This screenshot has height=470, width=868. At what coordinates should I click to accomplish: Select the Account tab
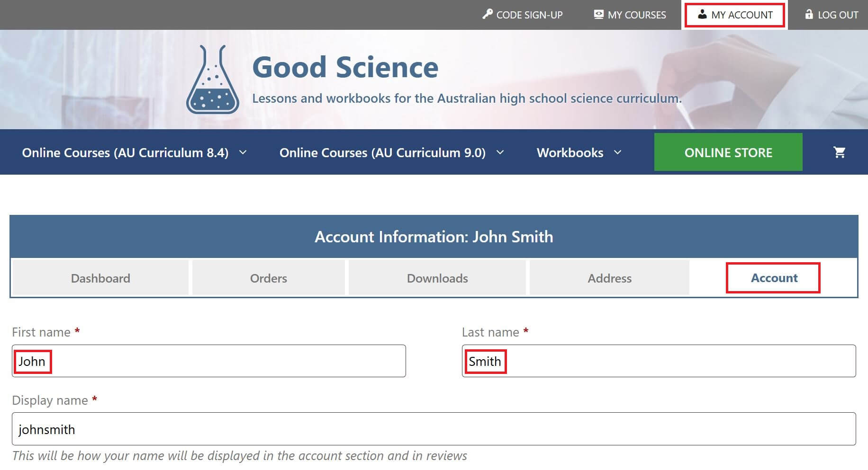pyautogui.click(x=773, y=278)
